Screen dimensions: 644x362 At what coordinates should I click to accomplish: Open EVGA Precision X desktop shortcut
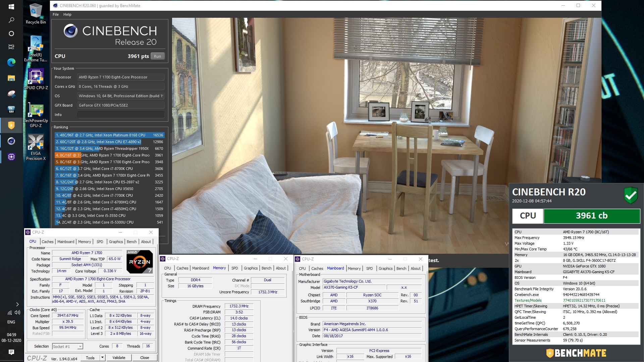coord(36,148)
